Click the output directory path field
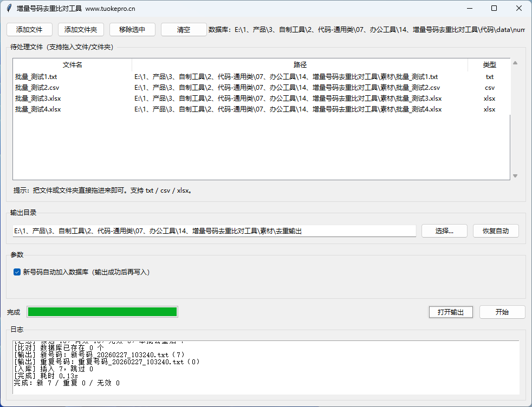 pos(215,231)
